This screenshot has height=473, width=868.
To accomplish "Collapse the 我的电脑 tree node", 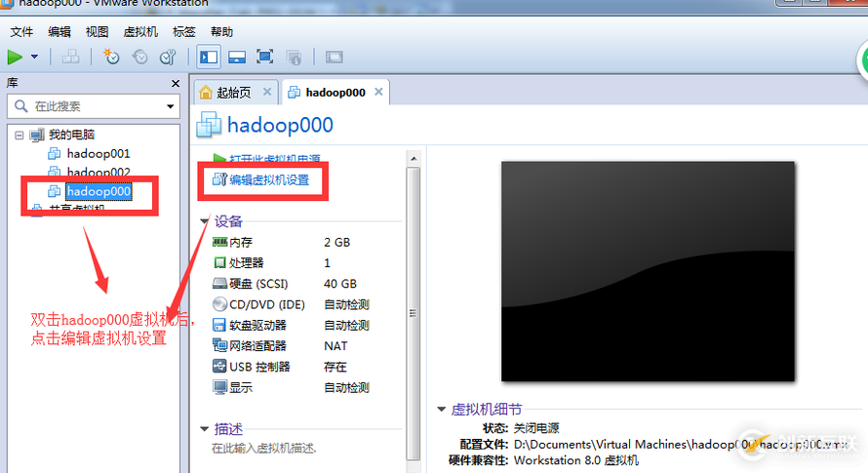I will pos(20,136).
